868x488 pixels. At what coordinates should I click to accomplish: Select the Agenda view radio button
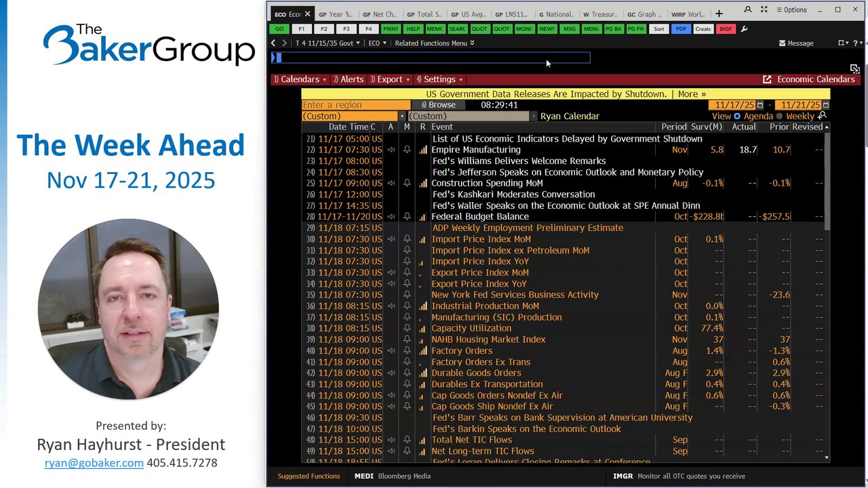coord(737,117)
